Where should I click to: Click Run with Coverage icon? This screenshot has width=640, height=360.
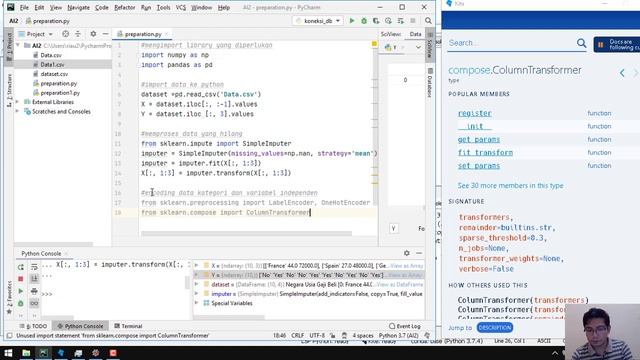pos(376,21)
